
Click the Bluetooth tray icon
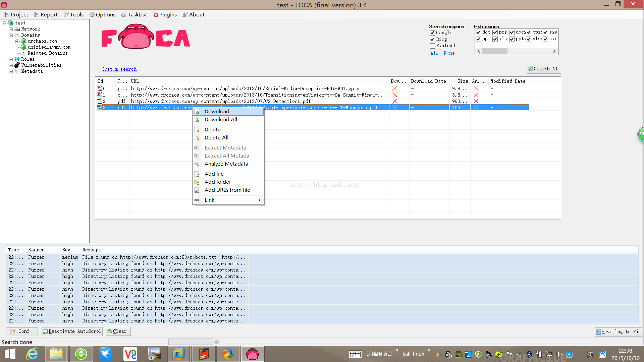click(529, 354)
